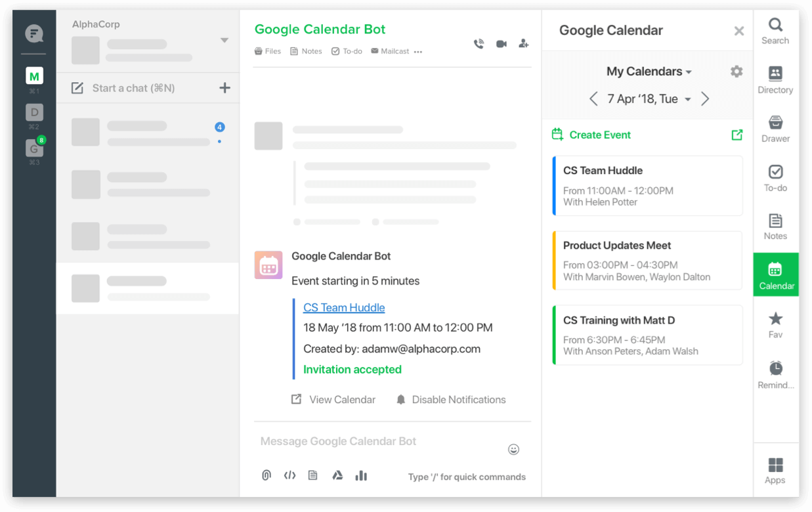
Task: Open the Flock logo menu
Action: coord(34,33)
